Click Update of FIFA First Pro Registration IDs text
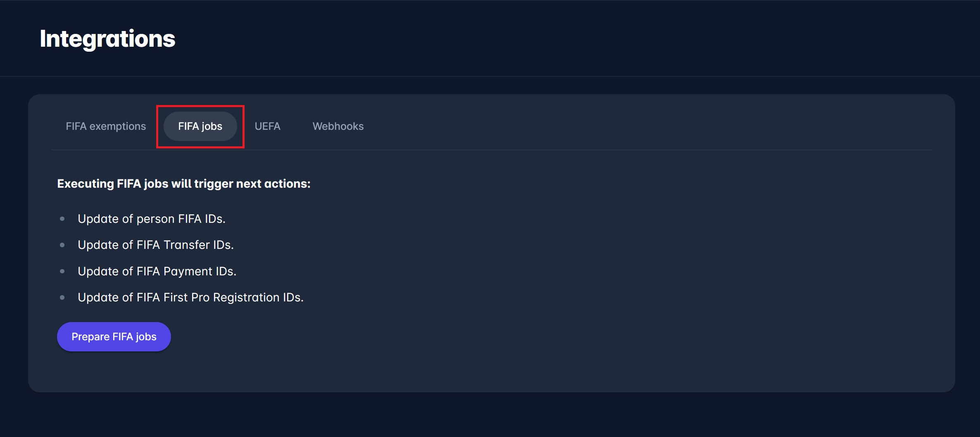 point(190,297)
